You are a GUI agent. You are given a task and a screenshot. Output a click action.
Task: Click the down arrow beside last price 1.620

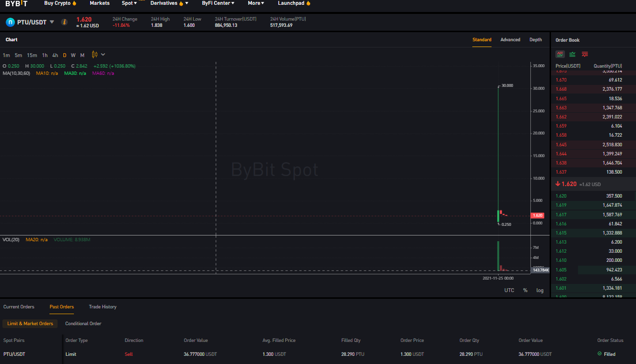click(x=558, y=184)
